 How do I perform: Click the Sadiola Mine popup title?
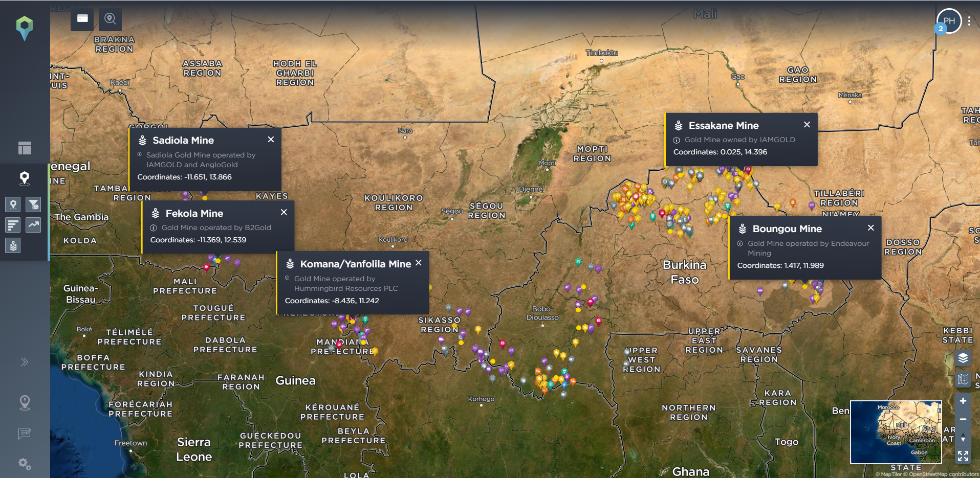183,140
